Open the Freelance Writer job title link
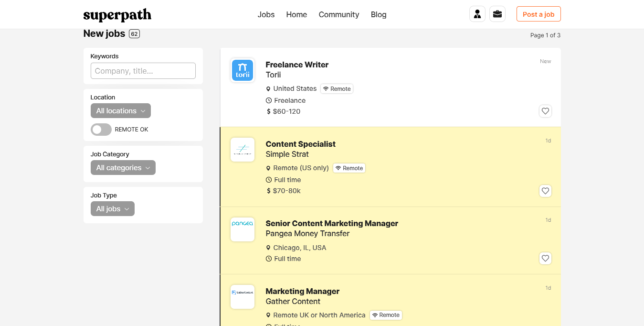Viewport: 644px width, 326px height. click(x=297, y=65)
